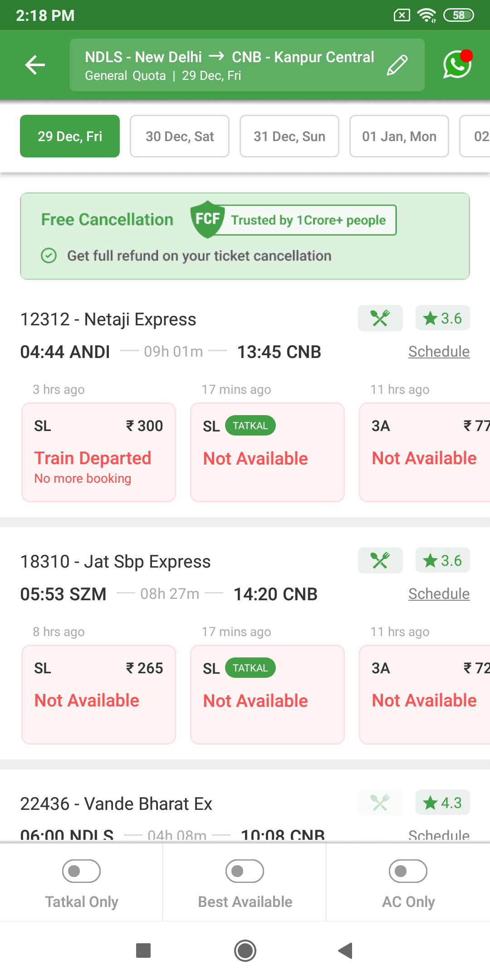
Task: Enable the Tatkal Only toggle
Action: coord(81,871)
